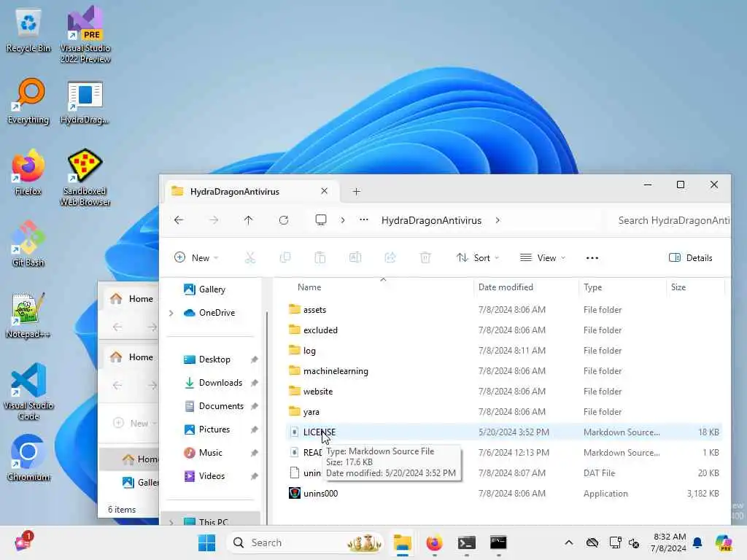Image resolution: width=747 pixels, height=560 pixels.
Task: Open Music in quick access
Action: (210, 453)
